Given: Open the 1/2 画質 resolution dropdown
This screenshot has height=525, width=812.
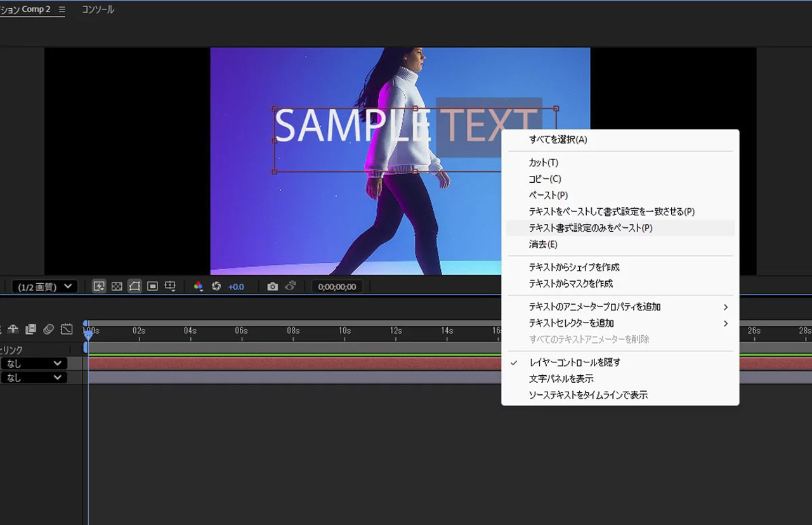Looking at the screenshot, I should [43, 286].
